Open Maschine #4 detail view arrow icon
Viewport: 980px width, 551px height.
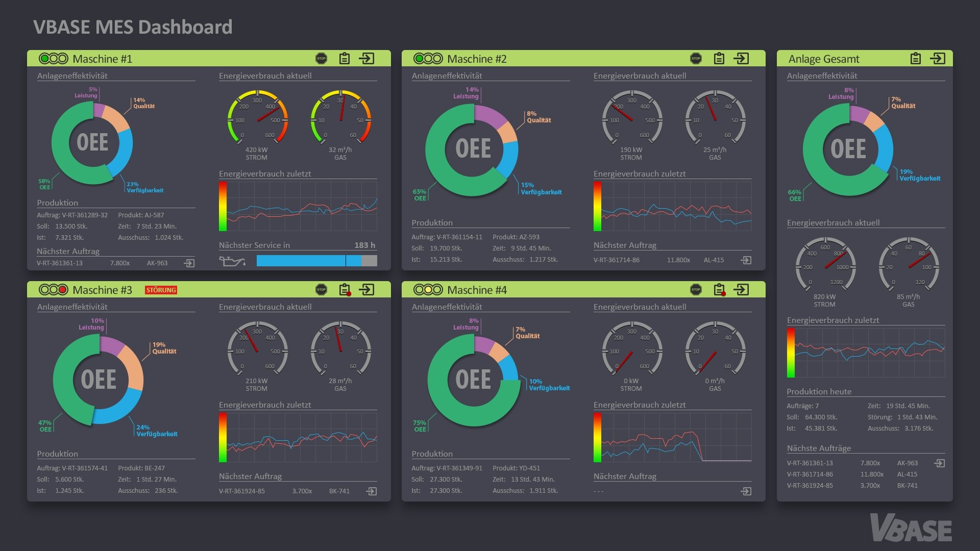(x=741, y=290)
